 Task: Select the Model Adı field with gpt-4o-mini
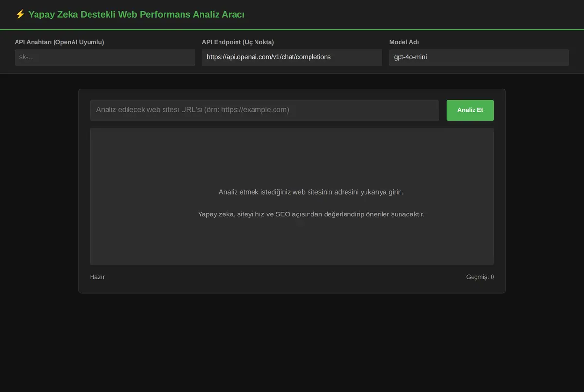(x=479, y=57)
